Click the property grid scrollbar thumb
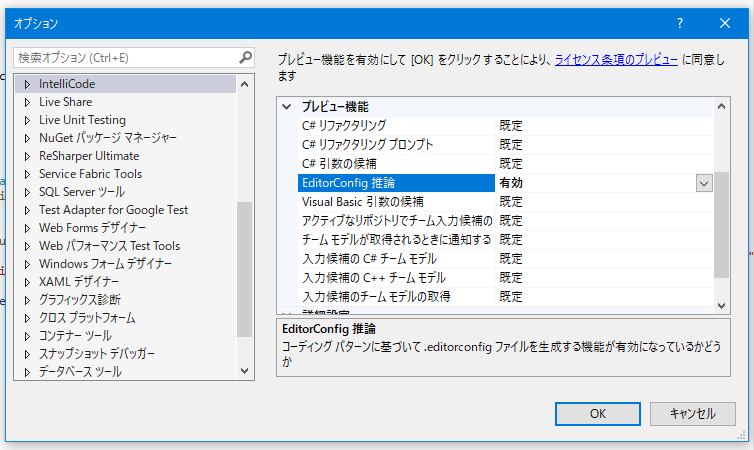The width and height of the screenshot is (754, 450). [x=721, y=225]
